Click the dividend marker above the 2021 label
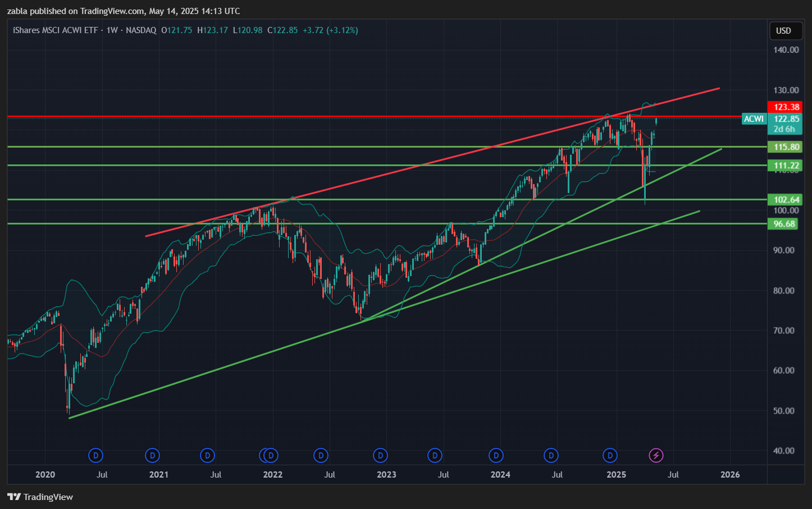 (152, 455)
